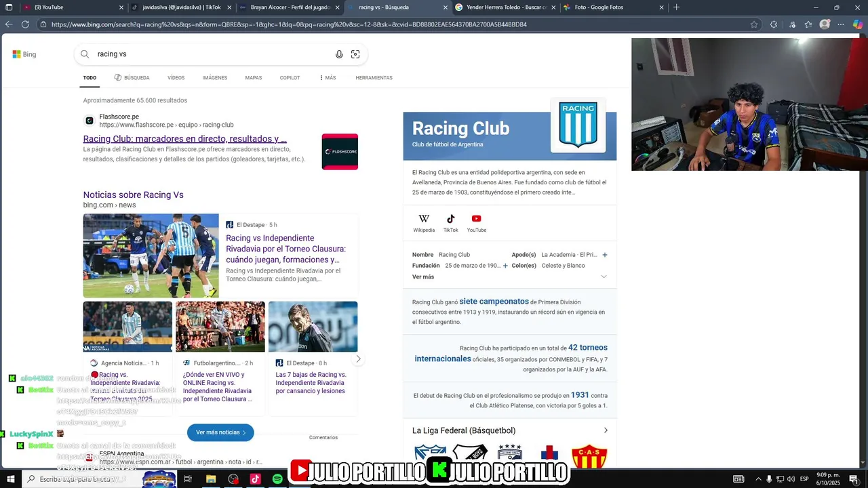
Task: Select the TODO search tab
Action: pos(90,78)
